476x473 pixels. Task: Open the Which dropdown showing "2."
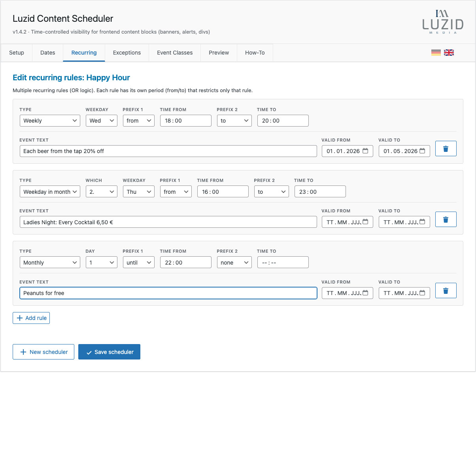tap(101, 191)
